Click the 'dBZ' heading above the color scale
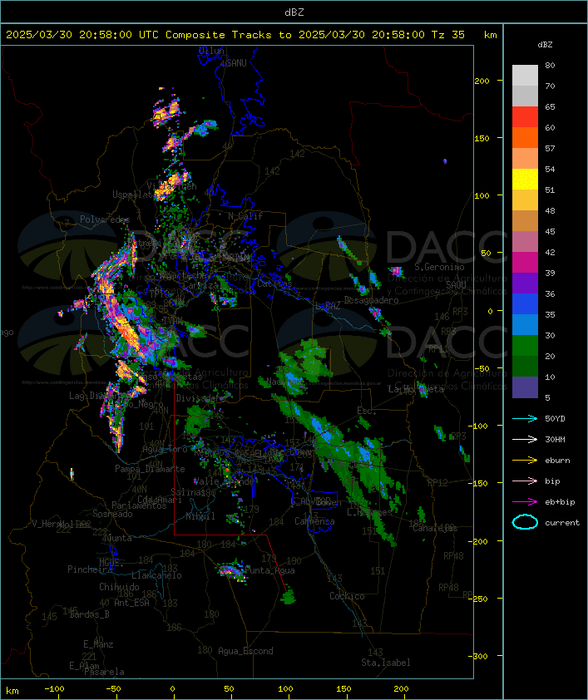The width and height of the screenshot is (588, 700). (x=545, y=45)
